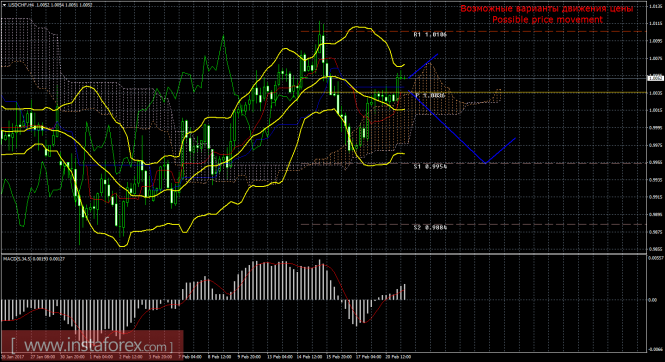Click the red dashed R1 resistance line
Image resolution: width=665 pixels, height=362 pixels.
(473, 31)
